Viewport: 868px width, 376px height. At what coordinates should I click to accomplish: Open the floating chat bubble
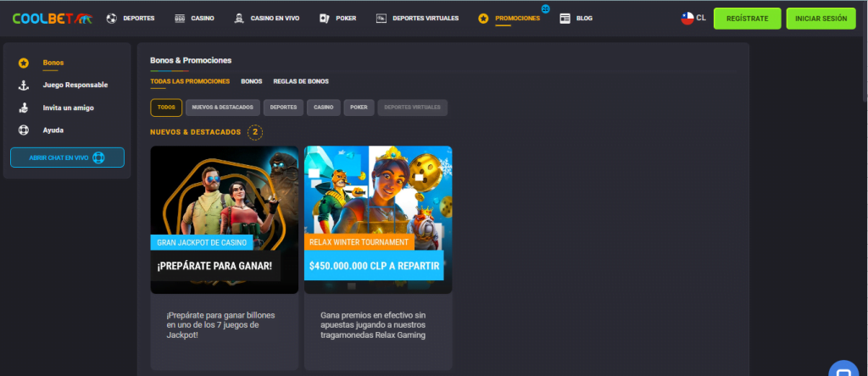point(843,369)
